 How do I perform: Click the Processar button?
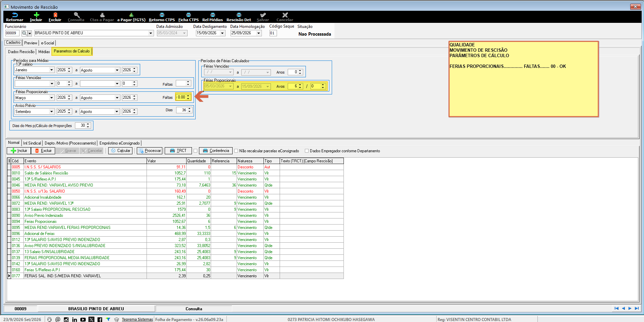click(150, 151)
